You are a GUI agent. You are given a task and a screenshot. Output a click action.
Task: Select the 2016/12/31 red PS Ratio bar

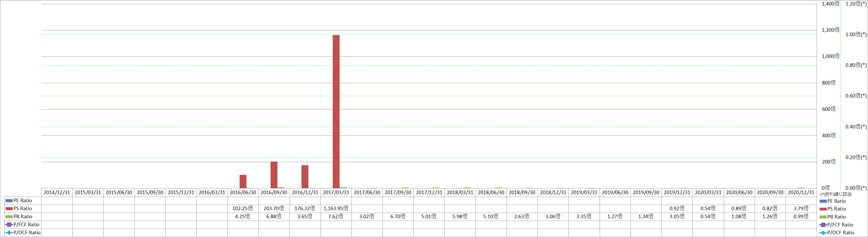pos(305,177)
